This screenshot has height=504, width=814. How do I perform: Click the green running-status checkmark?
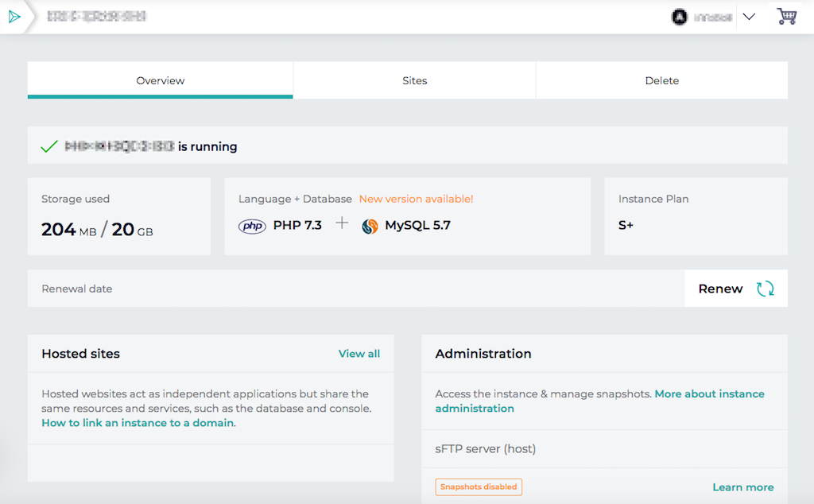pyautogui.click(x=49, y=146)
